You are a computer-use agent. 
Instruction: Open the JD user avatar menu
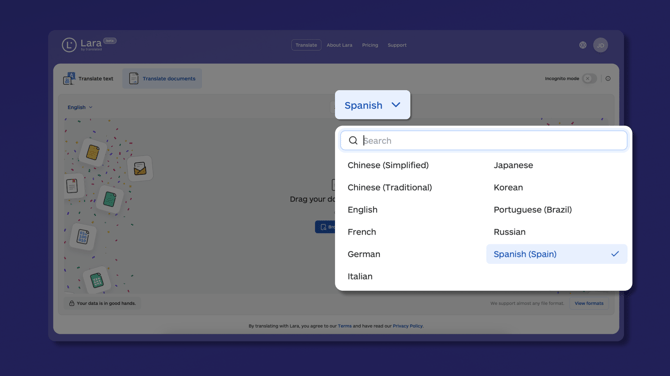(600, 45)
